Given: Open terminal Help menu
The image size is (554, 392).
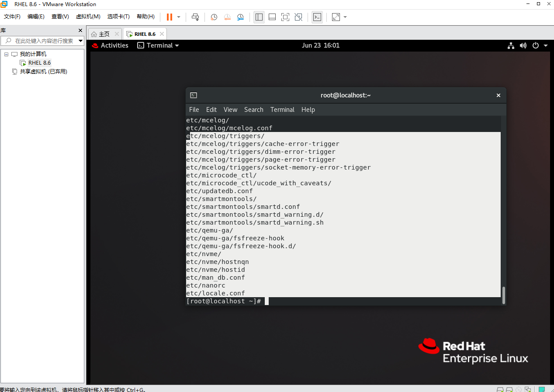Looking at the screenshot, I should click(x=308, y=110).
